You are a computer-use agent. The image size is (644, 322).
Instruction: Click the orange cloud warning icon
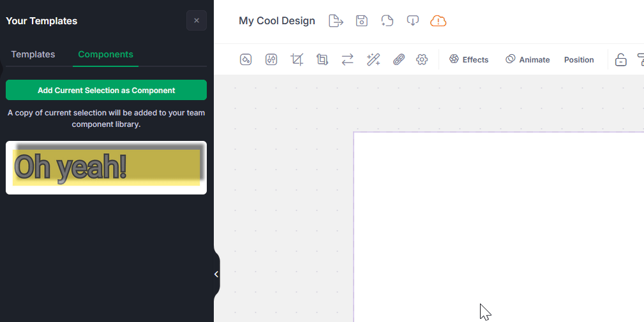[438, 21]
